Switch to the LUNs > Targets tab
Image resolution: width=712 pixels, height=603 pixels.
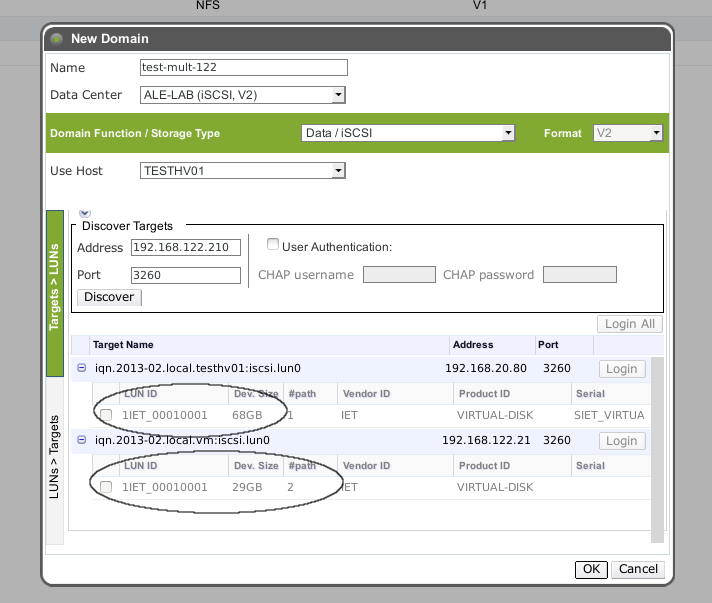click(x=56, y=460)
